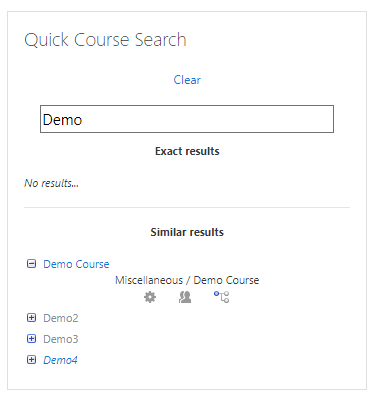Open the Demo Course settings gear icon
Screen dimensions: 376x395
[x=150, y=297]
